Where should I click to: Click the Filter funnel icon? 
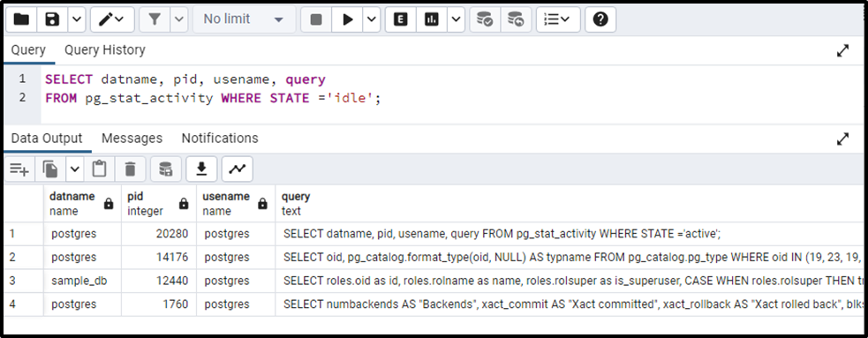click(x=155, y=20)
